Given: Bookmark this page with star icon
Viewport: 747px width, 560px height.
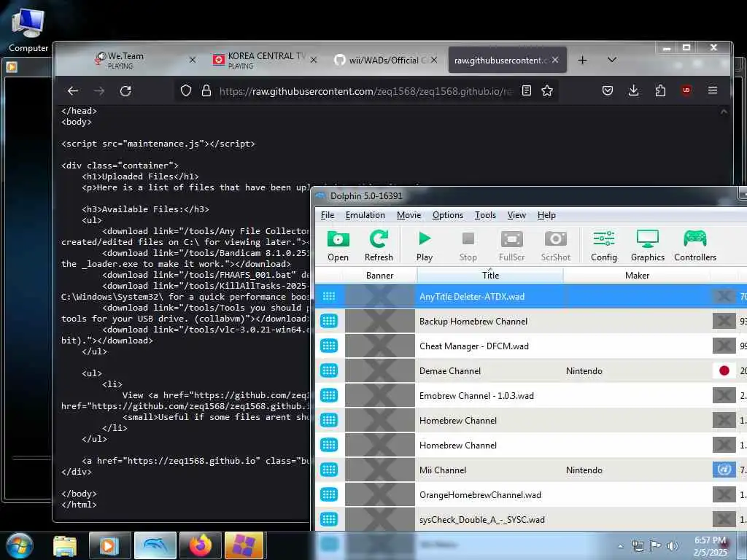Looking at the screenshot, I should [x=547, y=90].
